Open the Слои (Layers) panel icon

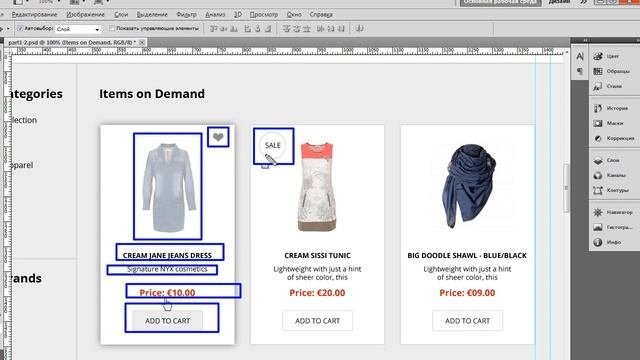point(598,160)
